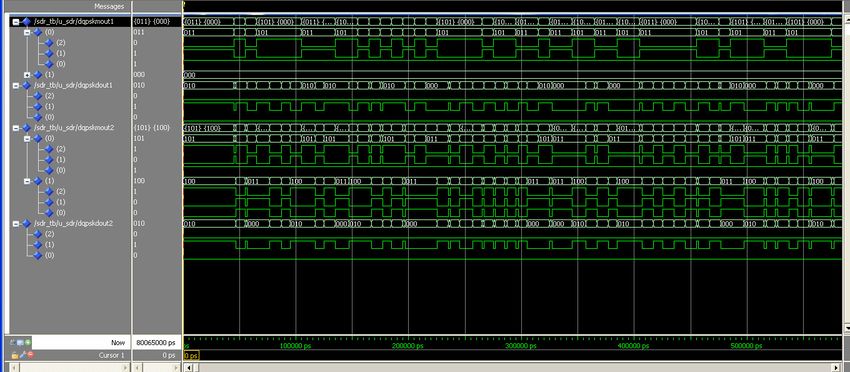The image size is (850, 372).
Task: Click value {101} {100} of dqpskmout2
Action: coord(152,127)
